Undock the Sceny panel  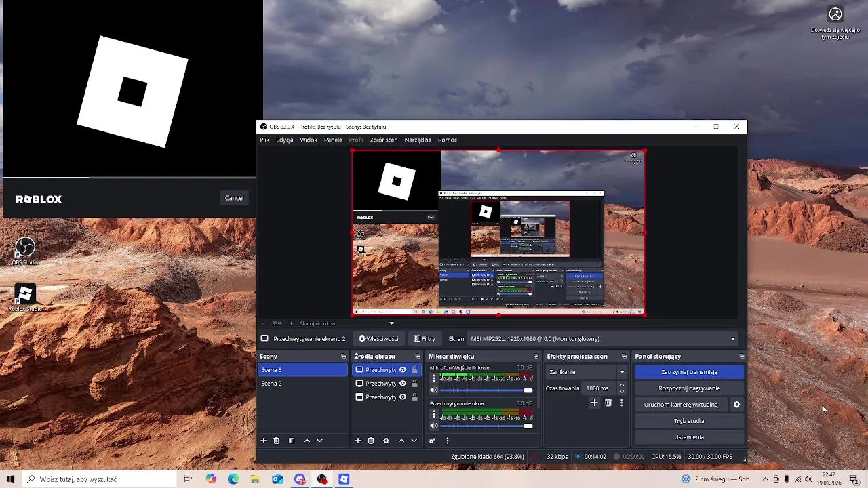point(343,357)
